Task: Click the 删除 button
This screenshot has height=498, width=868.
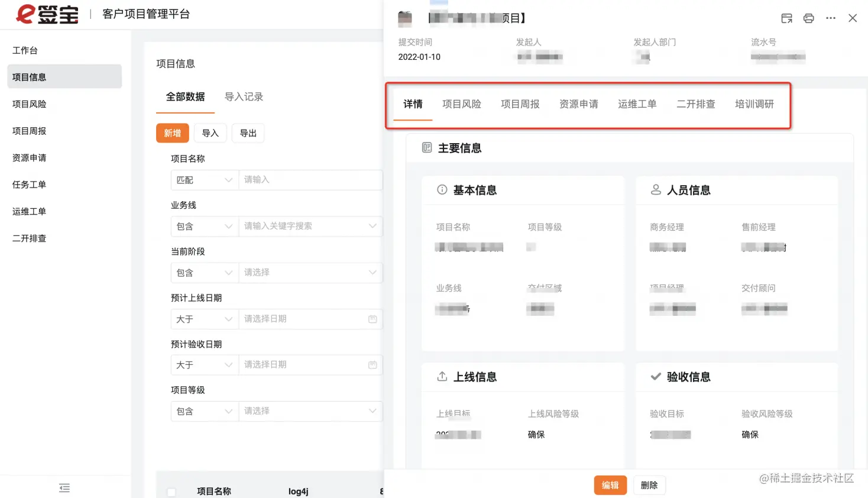Action: tap(649, 486)
